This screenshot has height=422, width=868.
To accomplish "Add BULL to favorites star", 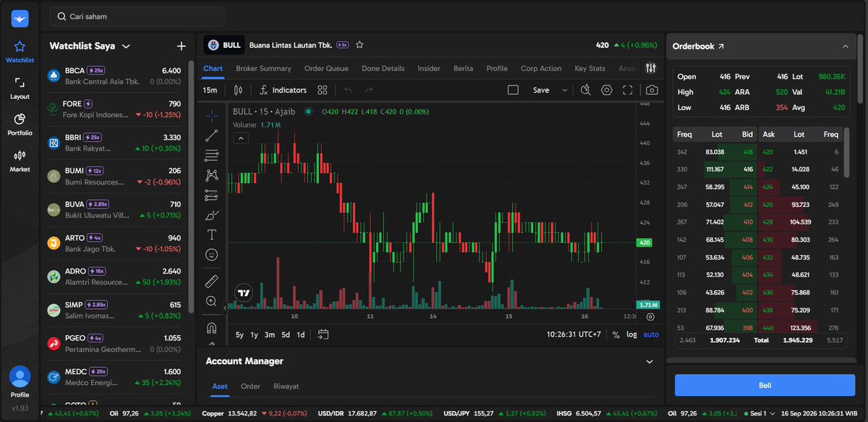I will (359, 45).
